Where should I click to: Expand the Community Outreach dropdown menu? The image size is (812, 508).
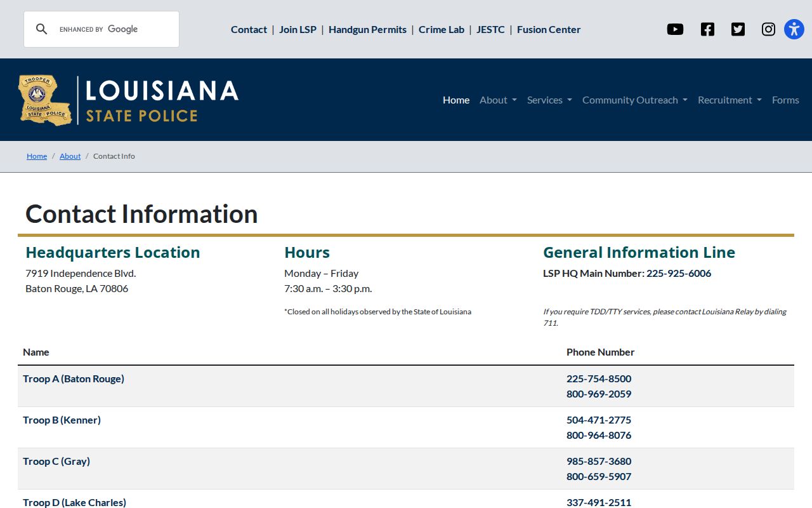click(x=635, y=100)
